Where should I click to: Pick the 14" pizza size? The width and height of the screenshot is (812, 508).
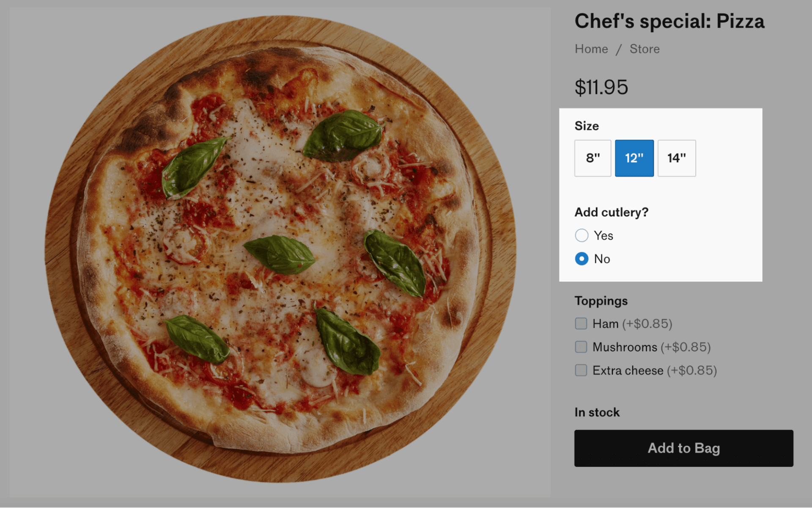[676, 158]
